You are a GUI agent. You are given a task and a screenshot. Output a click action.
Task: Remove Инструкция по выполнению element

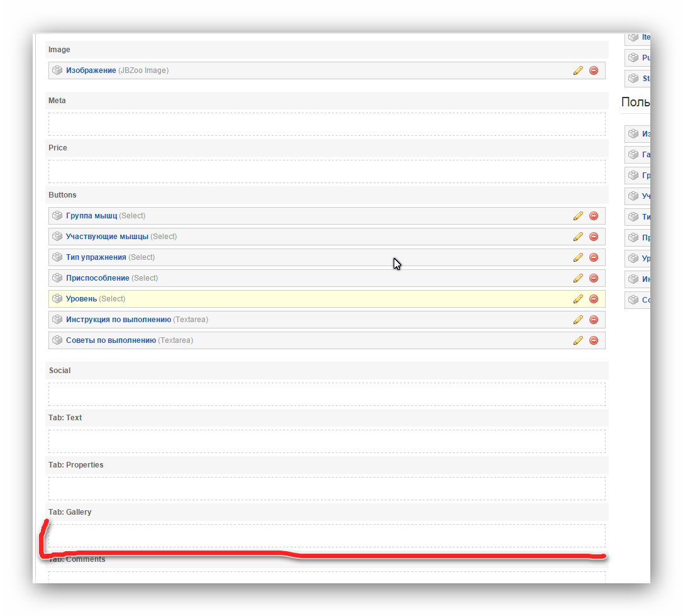(593, 320)
